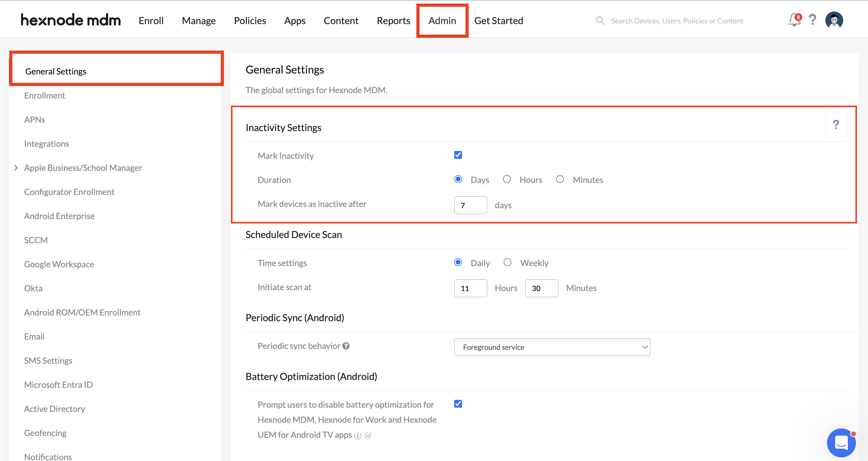Open Microsoft Entra ID in sidebar
This screenshot has height=461, width=868.
58,384
